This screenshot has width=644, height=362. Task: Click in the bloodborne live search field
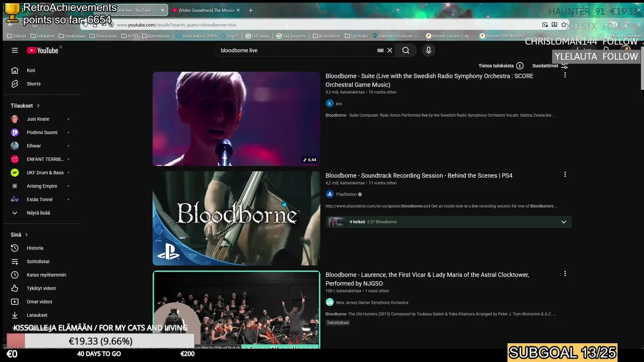pos(297,50)
